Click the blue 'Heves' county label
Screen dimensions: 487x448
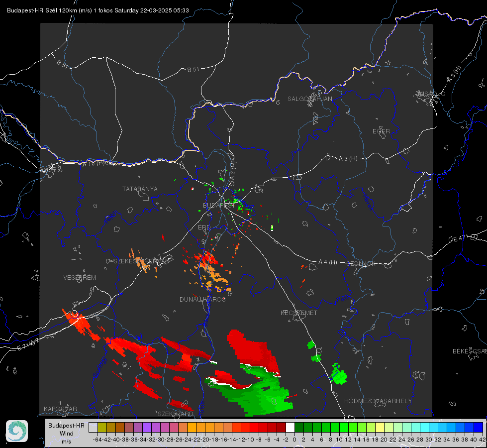click(x=368, y=203)
